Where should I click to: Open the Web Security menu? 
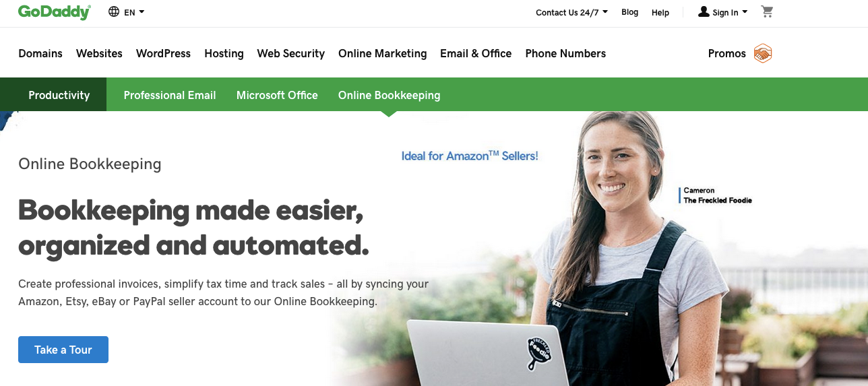point(290,53)
